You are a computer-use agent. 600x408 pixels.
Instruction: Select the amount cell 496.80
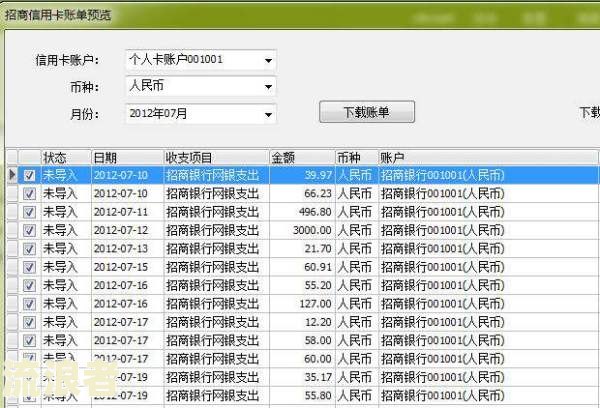[x=302, y=212]
